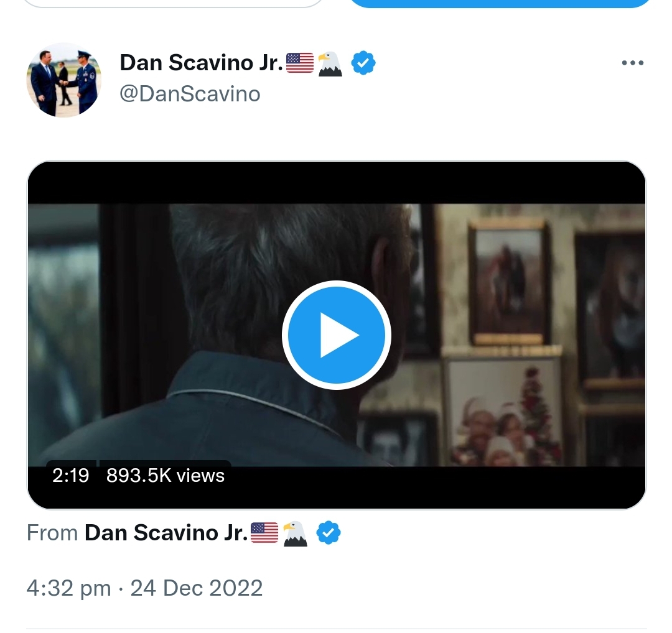The image size is (672, 633).
Task: Open the @DanScavino handle
Action: pyautogui.click(x=190, y=94)
